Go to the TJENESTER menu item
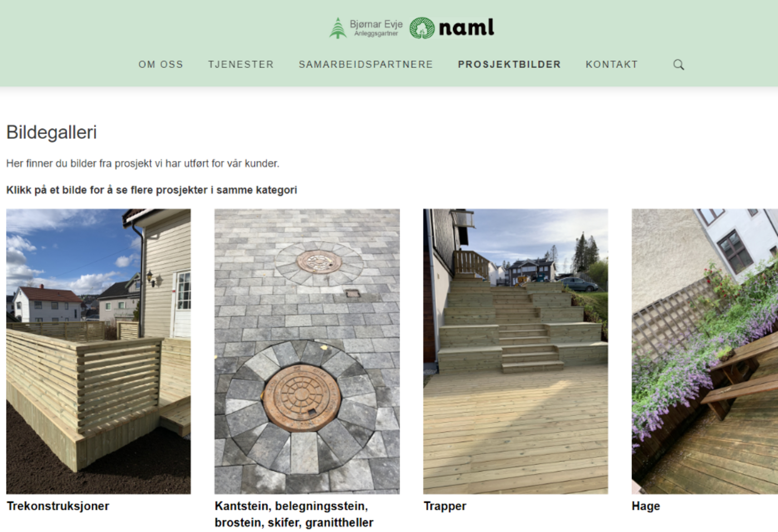Screen dimensions: 778x532 pos(241,64)
